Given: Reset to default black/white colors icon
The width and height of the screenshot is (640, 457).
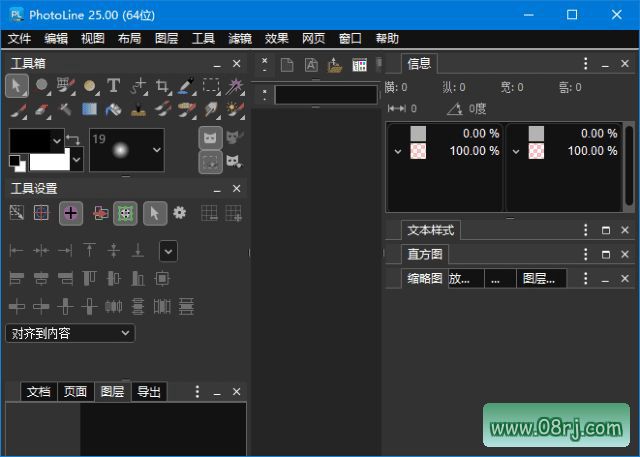Looking at the screenshot, I should pos(17,163).
